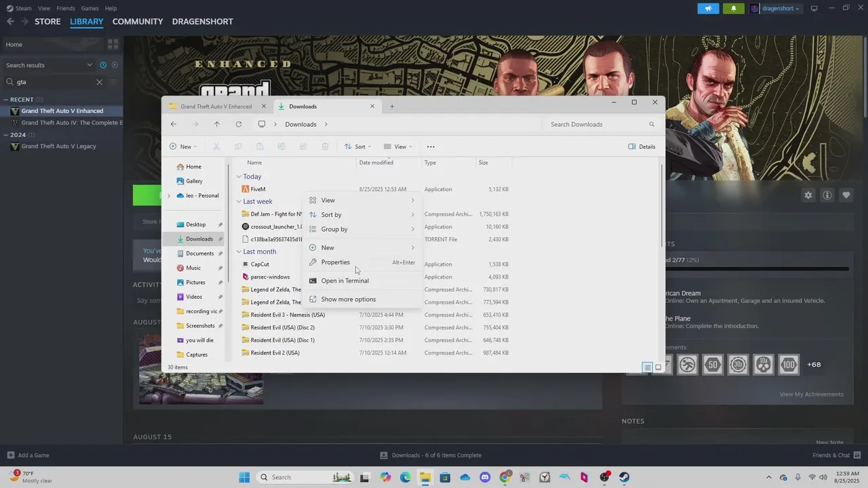Click View My Achievements link
This screenshot has width=868, height=488.
point(811,394)
